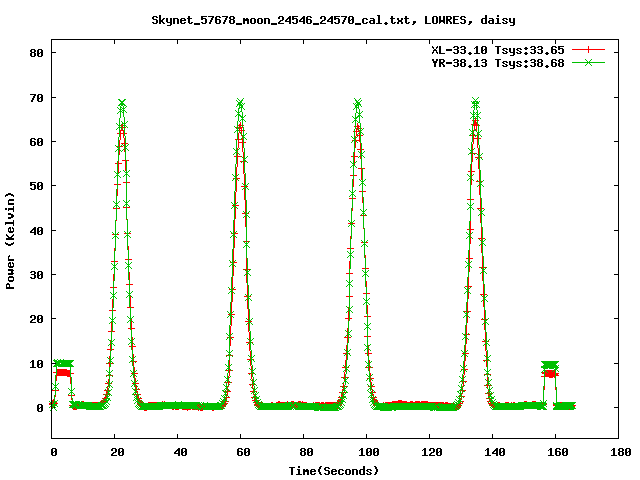Click the x-axis tick label 160
Screen dimensions: 640x480
(x=558, y=452)
